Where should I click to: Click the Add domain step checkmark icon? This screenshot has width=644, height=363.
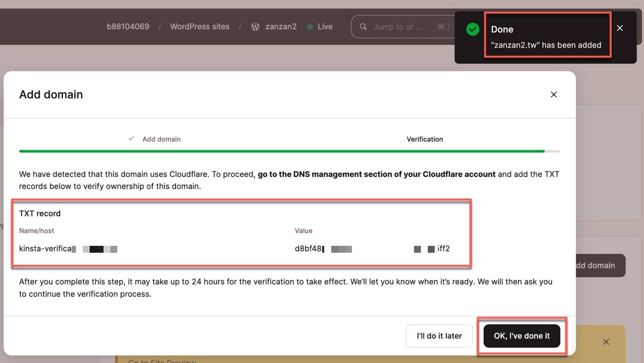(x=131, y=138)
